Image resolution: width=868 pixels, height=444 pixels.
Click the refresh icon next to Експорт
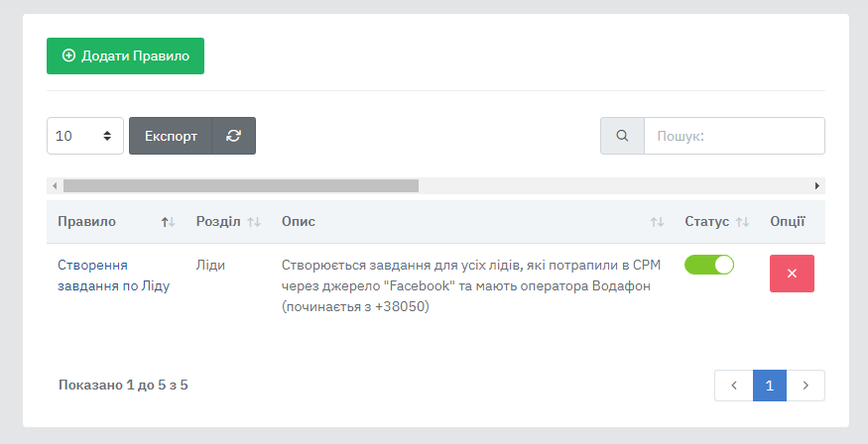coord(234,137)
